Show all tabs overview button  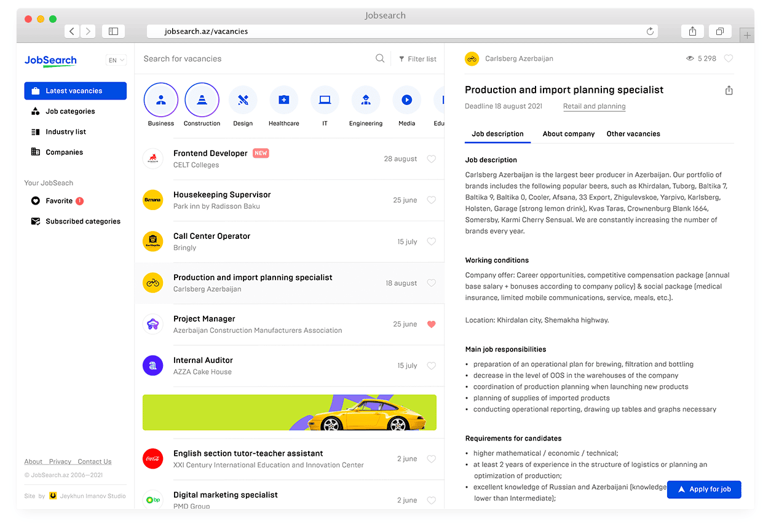coord(720,31)
